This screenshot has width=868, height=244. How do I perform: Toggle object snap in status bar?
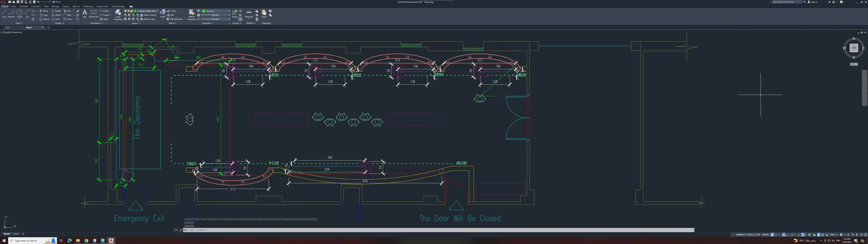(803, 235)
